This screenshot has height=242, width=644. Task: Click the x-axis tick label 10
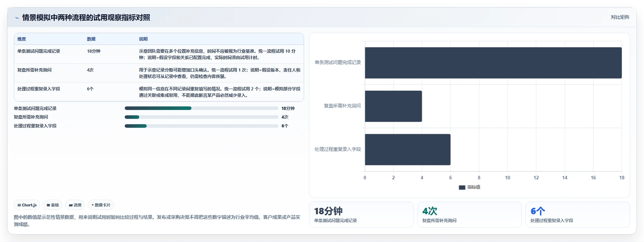[x=508, y=178]
